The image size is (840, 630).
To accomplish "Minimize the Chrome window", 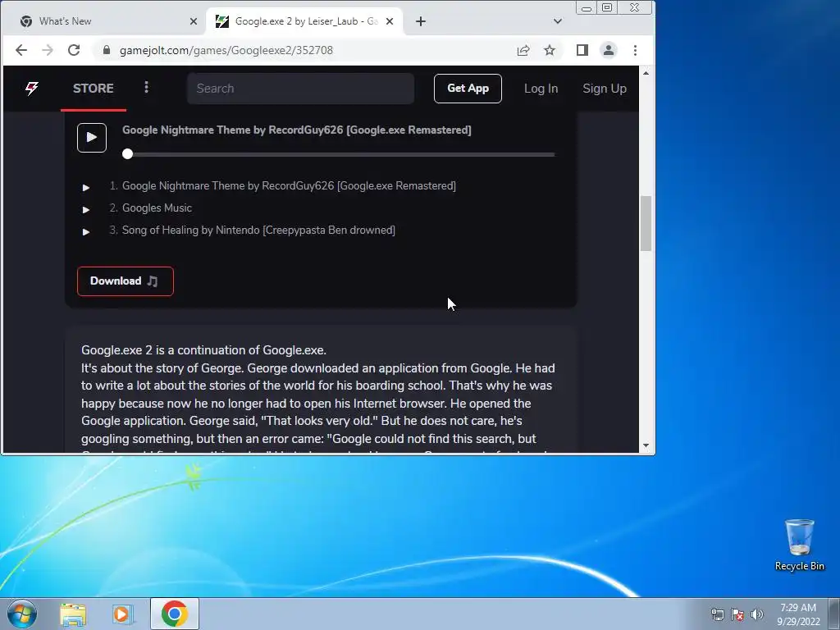I will point(587,7).
